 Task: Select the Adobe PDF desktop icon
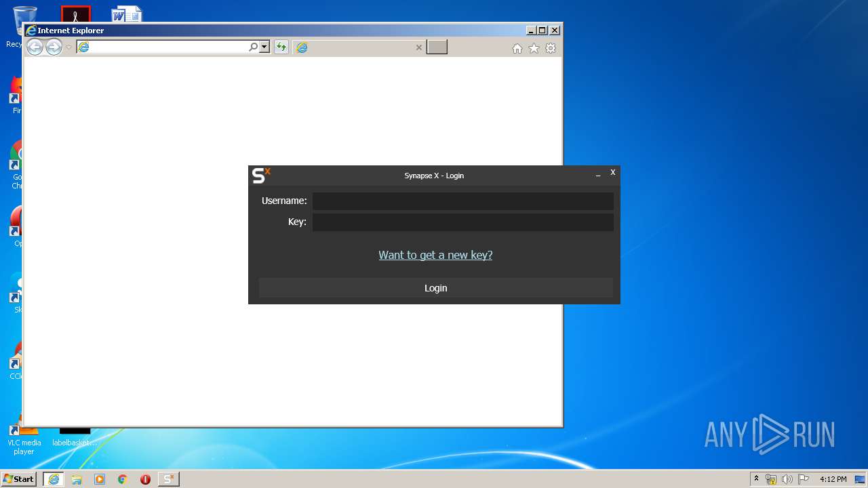[x=75, y=14]
